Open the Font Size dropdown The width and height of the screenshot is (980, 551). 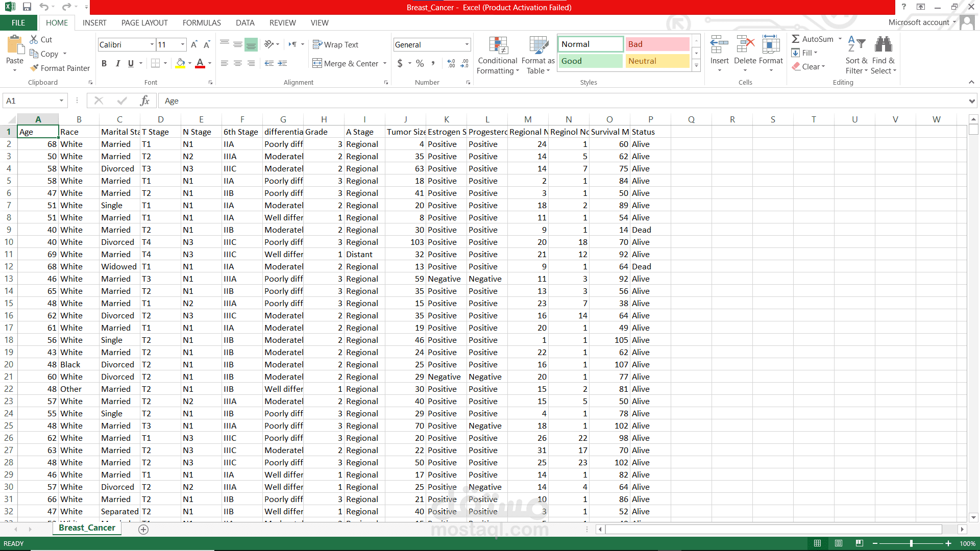[182, 44]
